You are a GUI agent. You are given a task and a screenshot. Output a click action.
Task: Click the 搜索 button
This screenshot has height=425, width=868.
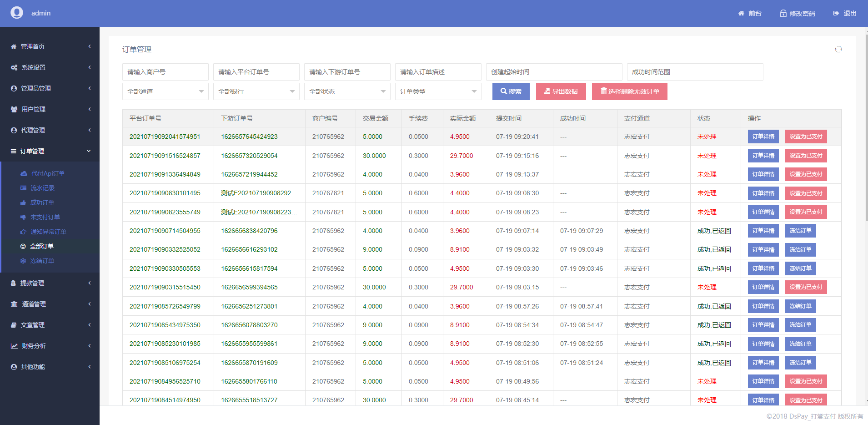point(511,91)
